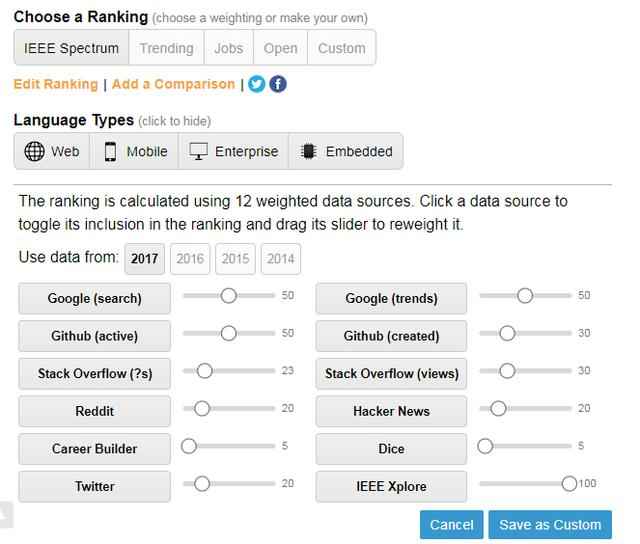Select 2015 as the data year
This screenshot has width=640, height=544.
[235, 259]
